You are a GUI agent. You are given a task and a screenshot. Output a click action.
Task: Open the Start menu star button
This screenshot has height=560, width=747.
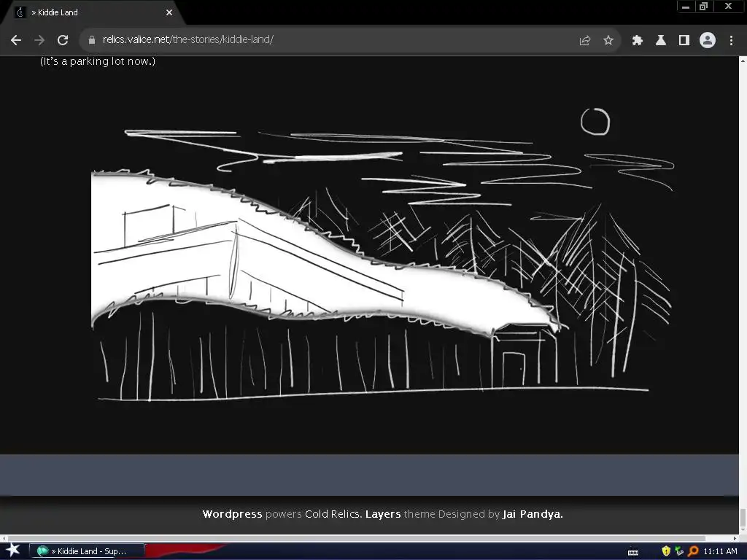(x=13, y=551)
